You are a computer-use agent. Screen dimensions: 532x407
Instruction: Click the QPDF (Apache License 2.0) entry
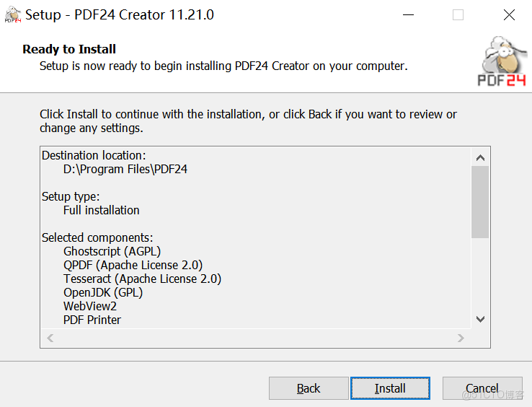pyautogui.click(x=133, y=265)
